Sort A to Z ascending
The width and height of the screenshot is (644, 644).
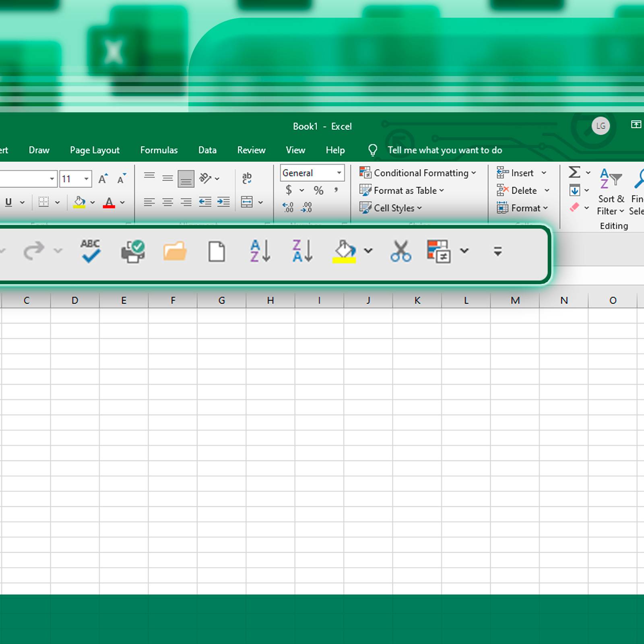(x=260, y=251)
